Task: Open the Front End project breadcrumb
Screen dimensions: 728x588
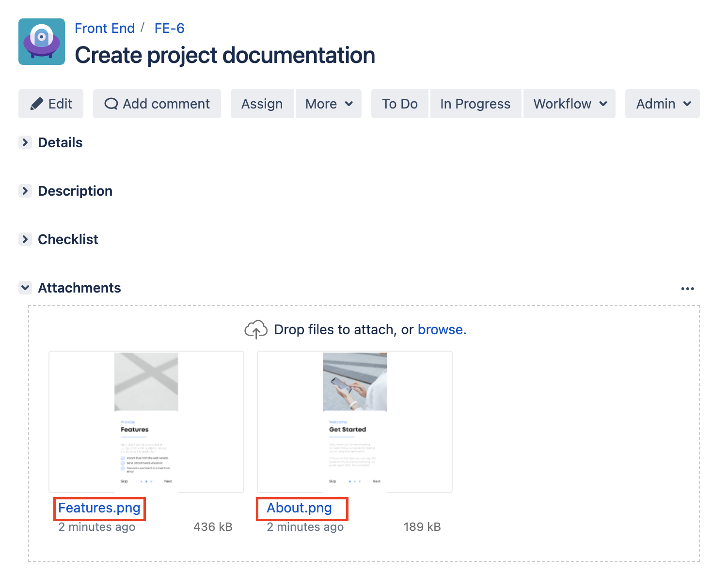Action: (105, 29)
